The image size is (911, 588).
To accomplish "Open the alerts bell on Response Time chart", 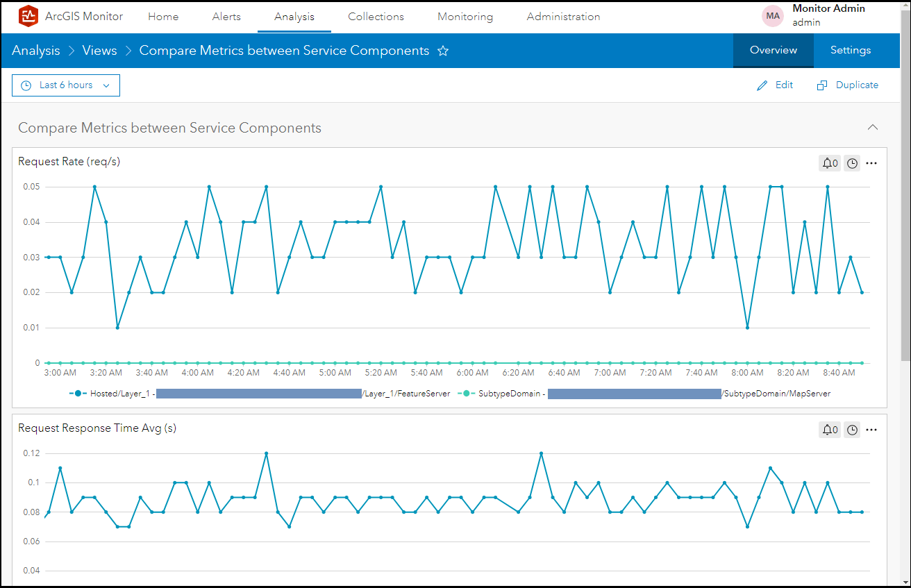I will click(830, 430).
